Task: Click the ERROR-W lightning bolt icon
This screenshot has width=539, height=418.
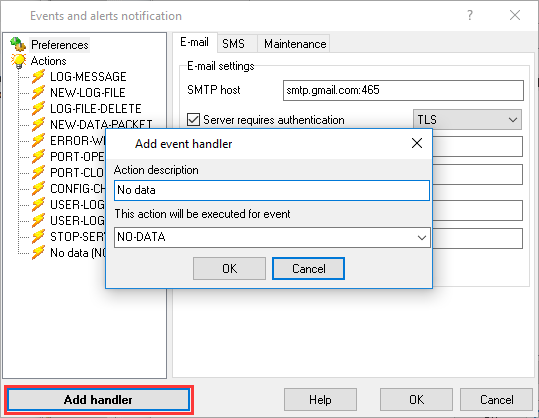Action: click(38, 141)
